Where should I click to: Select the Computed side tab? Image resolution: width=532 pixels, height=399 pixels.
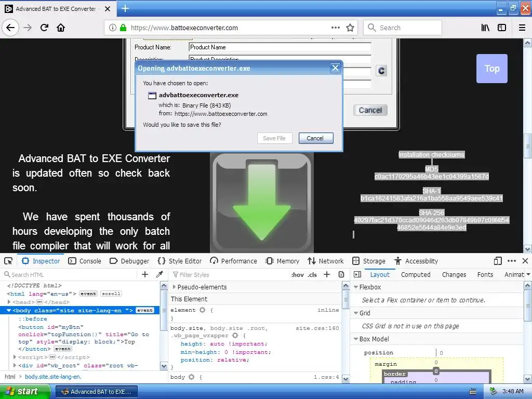click(416, 274)
